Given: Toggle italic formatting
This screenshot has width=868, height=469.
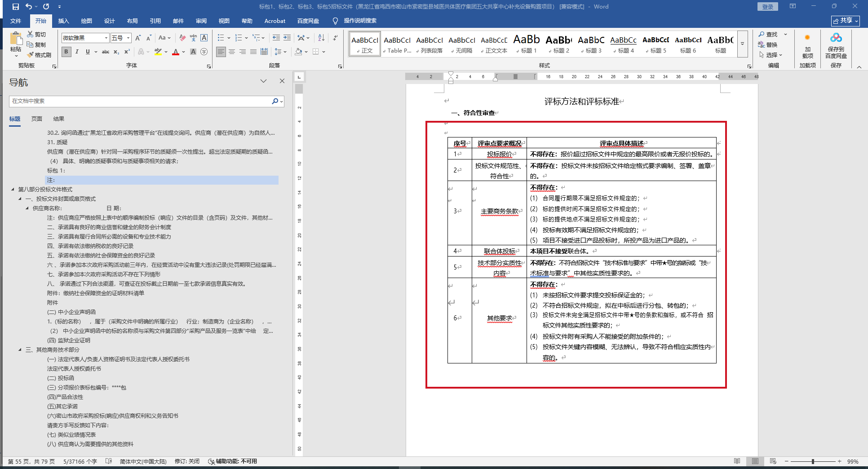Looking at the screenshot, I should point(77,52).
